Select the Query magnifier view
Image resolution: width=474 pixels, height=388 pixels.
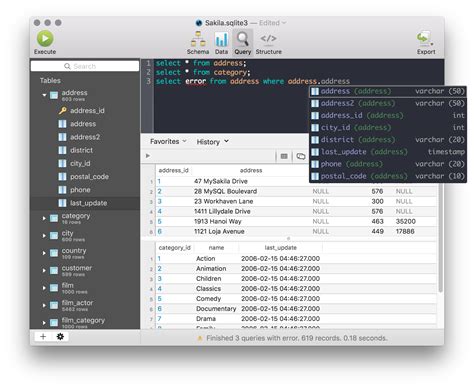point(243,43)
